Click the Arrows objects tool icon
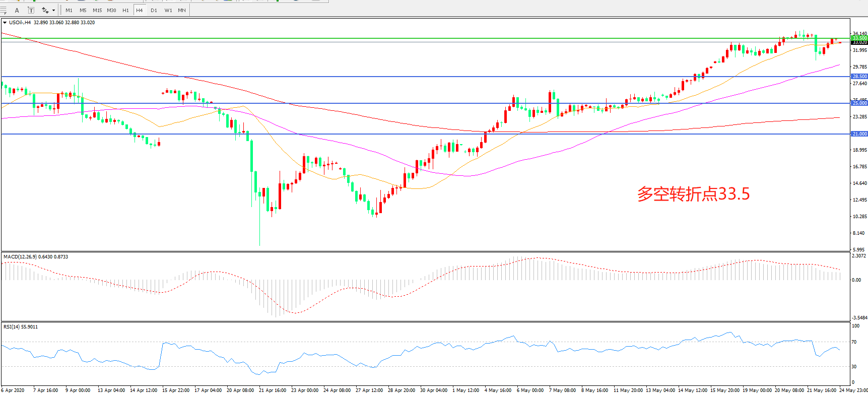 (45, 10)
